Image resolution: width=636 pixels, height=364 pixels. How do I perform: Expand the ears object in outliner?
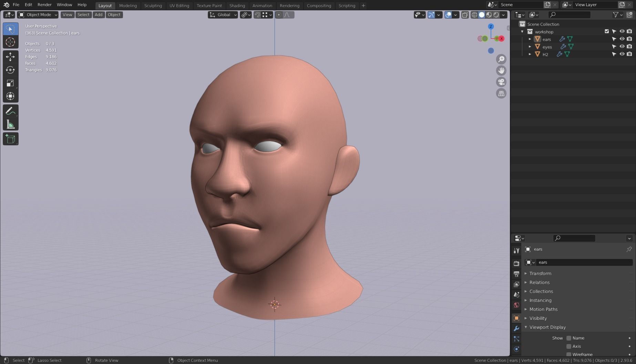pos(530,39)
